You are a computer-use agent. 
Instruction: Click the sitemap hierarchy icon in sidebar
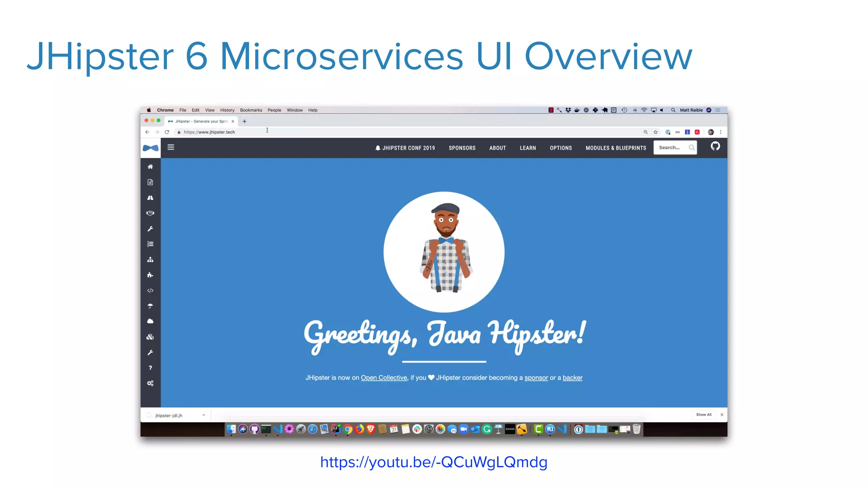[150, 260]
